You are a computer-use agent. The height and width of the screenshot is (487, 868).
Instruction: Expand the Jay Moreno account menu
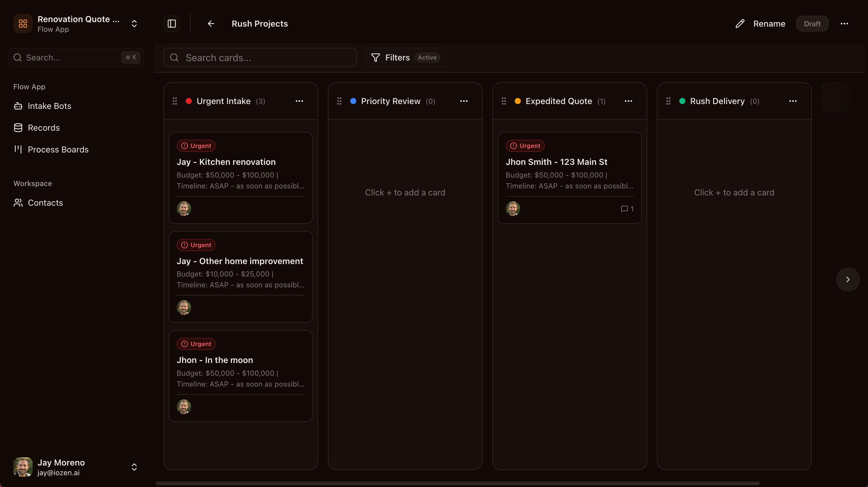coord(134,467)
